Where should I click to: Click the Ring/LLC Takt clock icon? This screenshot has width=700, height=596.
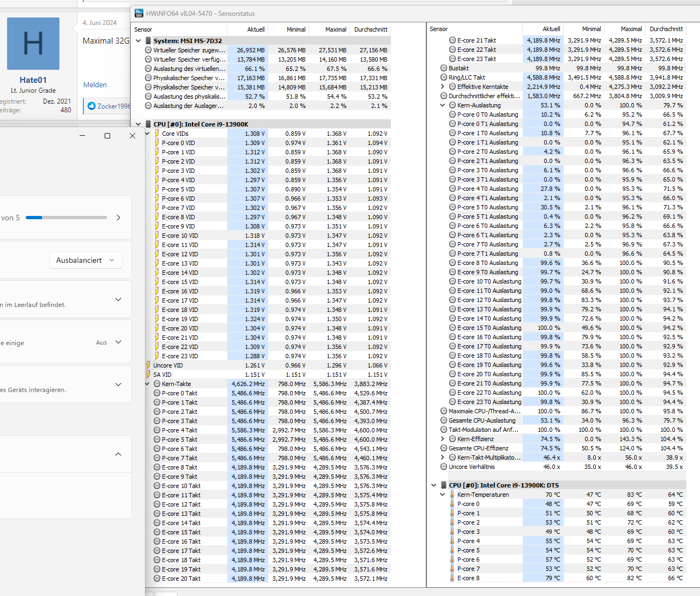(444, 77)
